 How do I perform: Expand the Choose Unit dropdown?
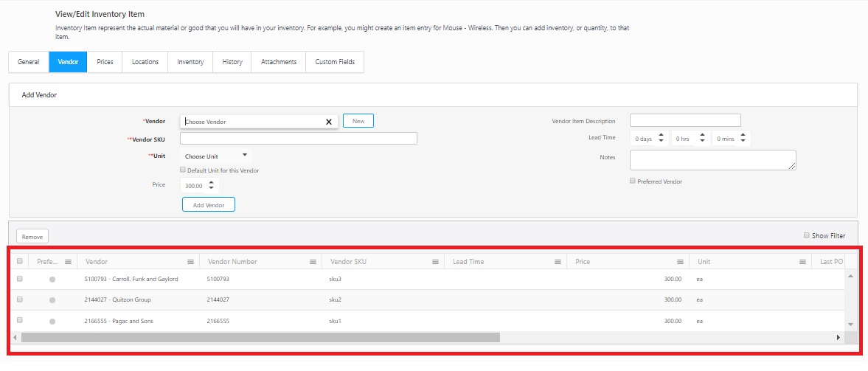[216, 156]
